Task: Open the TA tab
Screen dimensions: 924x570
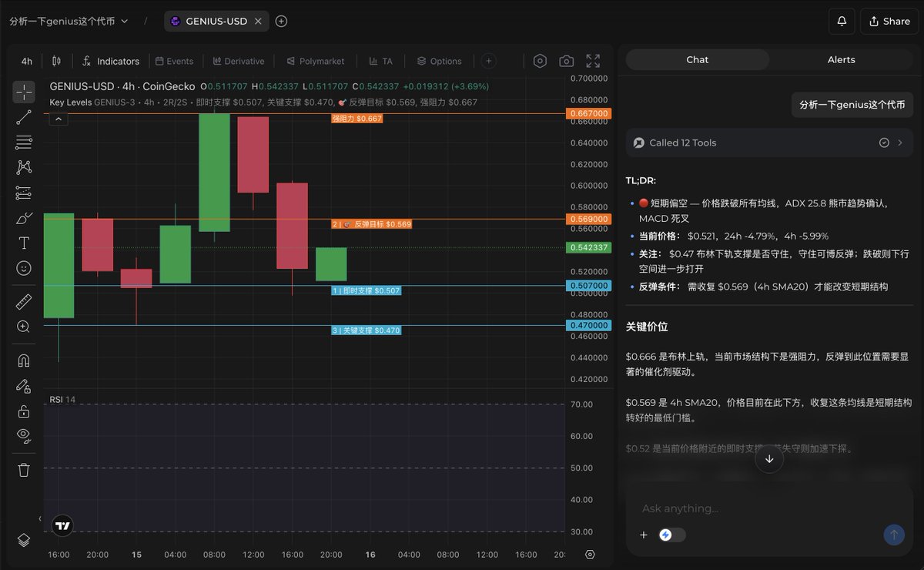Action: (x=380, y=61)
